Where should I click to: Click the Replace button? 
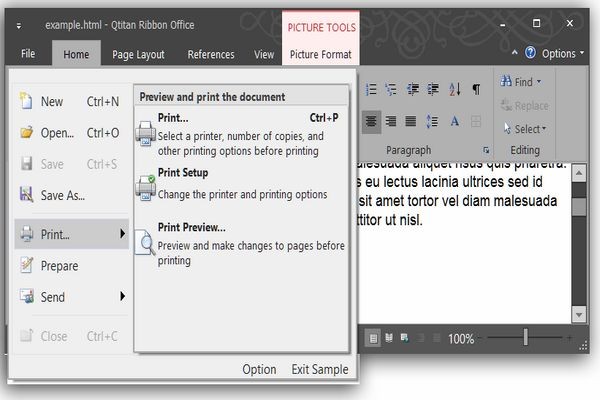point(525,105)
